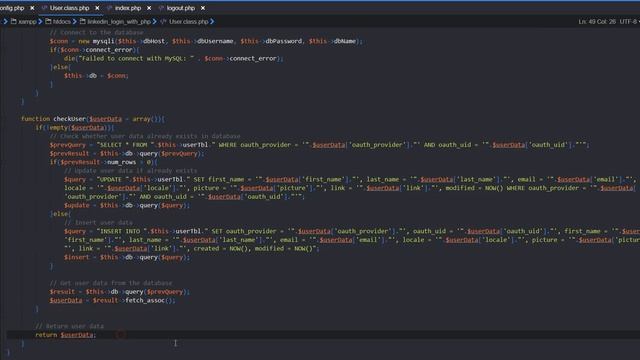The height and width of the screenshot is (360, 640).
Task: Click the PHP icon beside breadcrumb User.class.php
Action: coord(163,22)
